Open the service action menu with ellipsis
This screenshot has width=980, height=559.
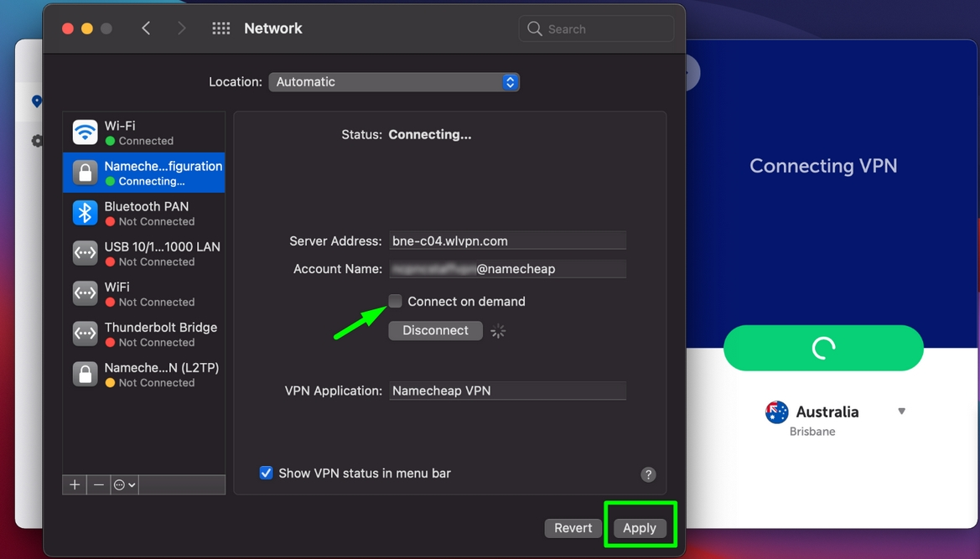click(124, 484)
